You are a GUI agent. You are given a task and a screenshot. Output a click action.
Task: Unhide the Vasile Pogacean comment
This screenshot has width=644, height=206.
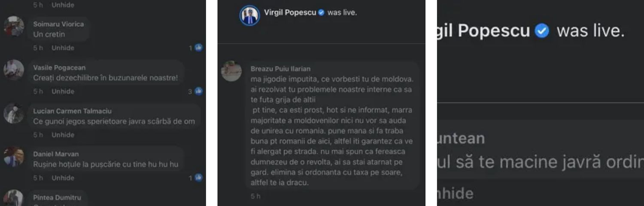pos(63,91)
